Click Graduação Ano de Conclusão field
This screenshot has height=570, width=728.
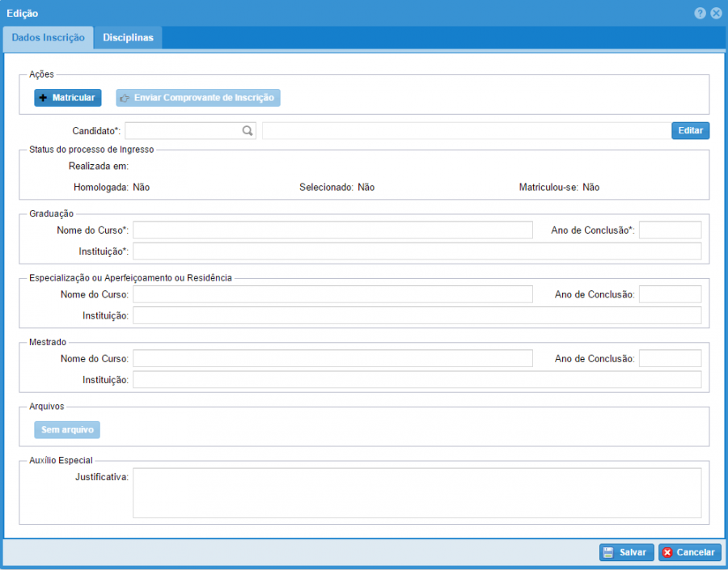coord(670,230)
